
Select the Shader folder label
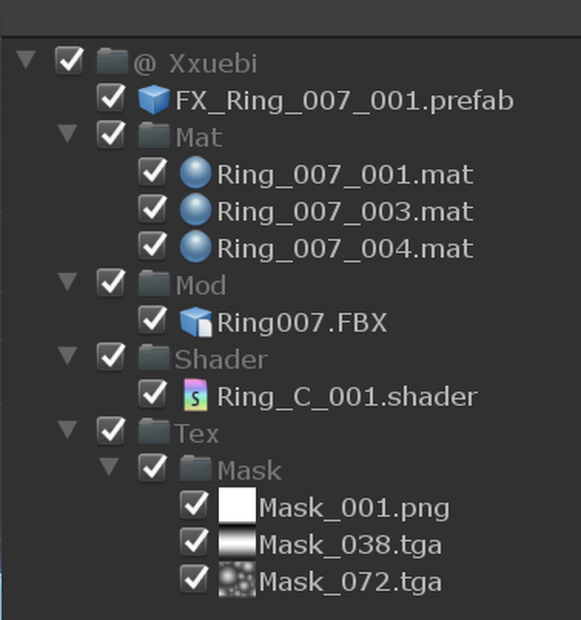[x=221, y=359]
